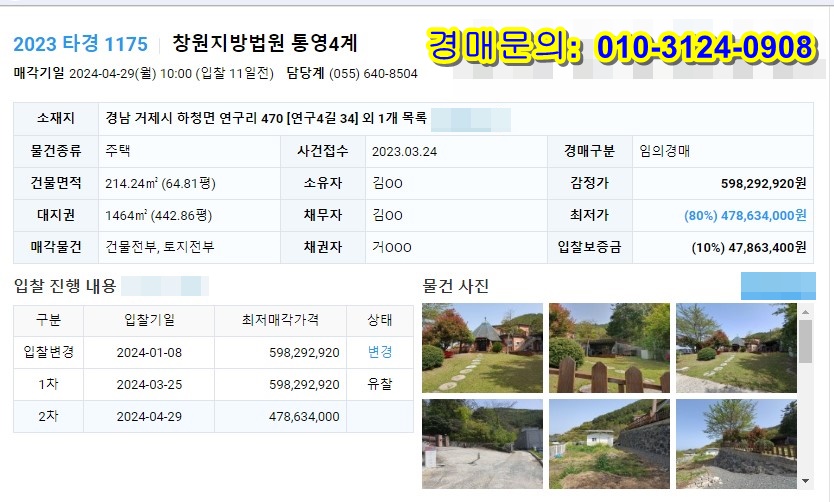
Task: Click the 입찰변경 row label
Action: tap(48, 352)
